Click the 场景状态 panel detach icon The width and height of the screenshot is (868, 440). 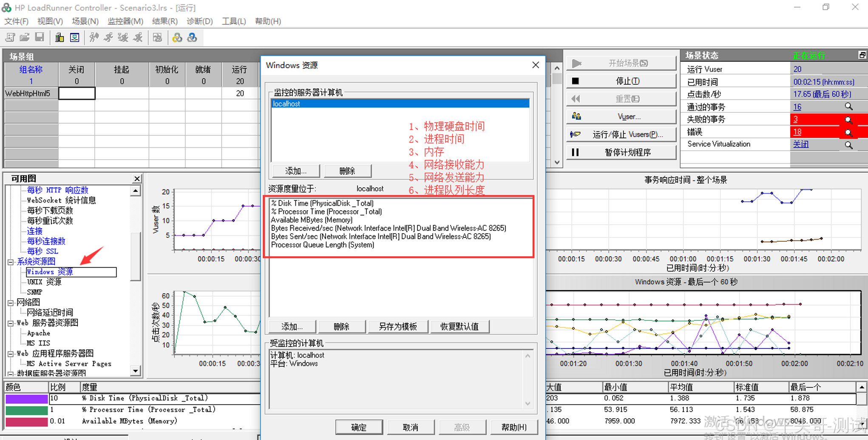(862, 55)
